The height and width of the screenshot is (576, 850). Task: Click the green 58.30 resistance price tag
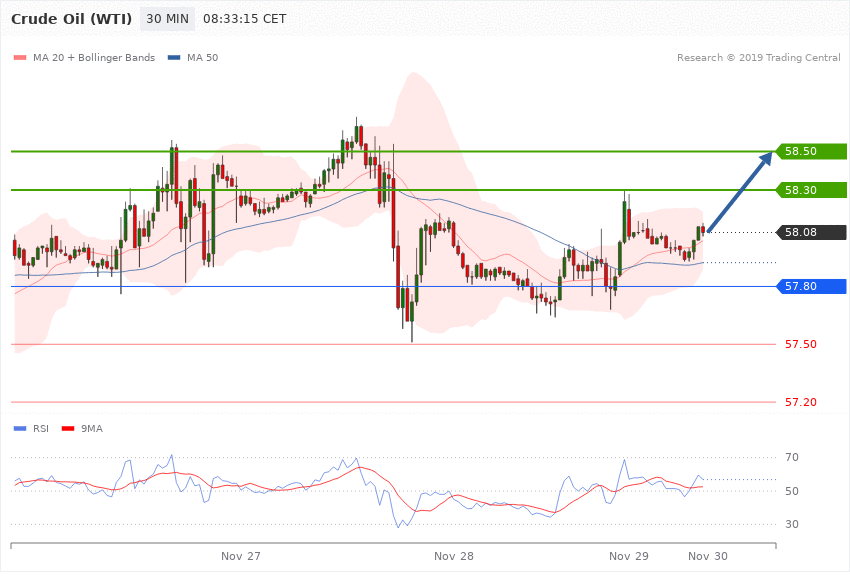(x=811, y=190)
